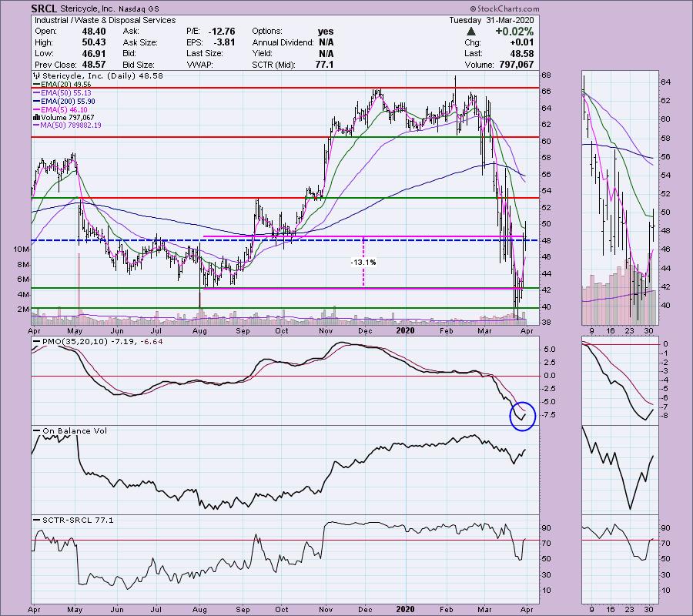Viewport: 693px width, 616px height.
Task: Click the candlestick icon beside Stericycle, Inc. (Daily)
Action: tap(37, 76)
